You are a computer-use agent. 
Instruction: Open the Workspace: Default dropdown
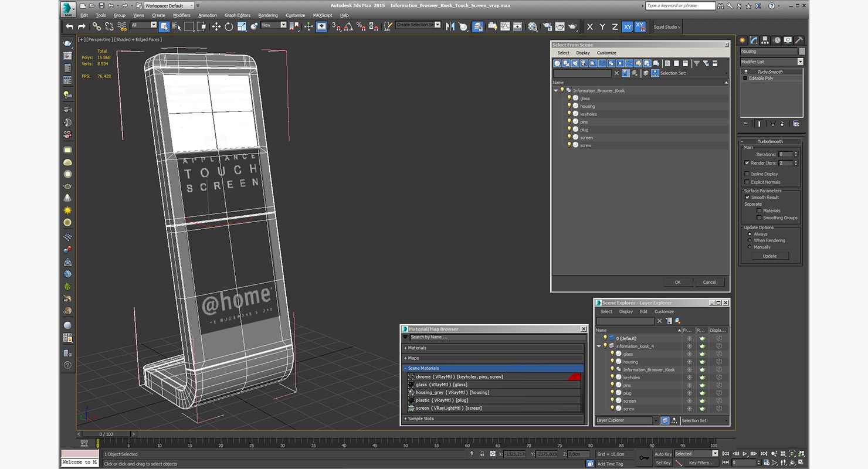click(x=168, y=6)
